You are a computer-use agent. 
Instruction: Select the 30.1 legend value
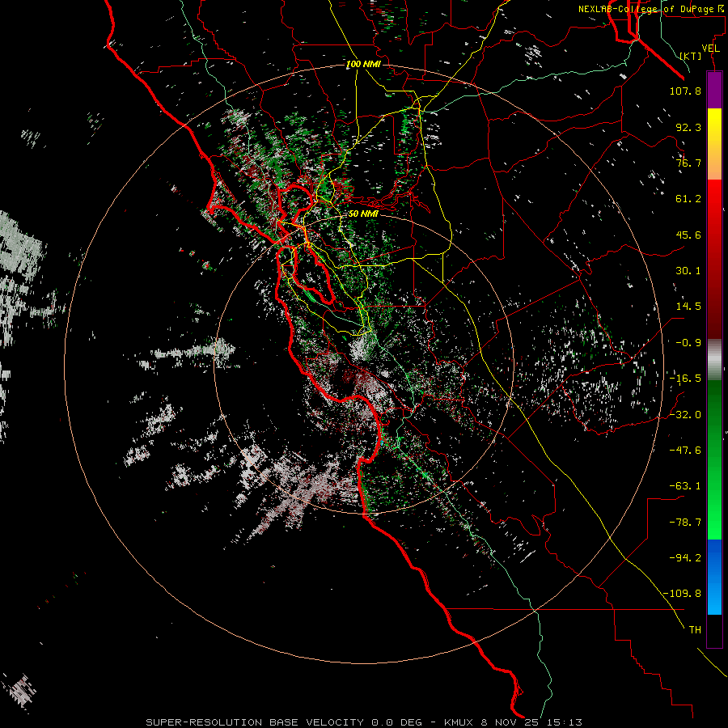(688, 271)
